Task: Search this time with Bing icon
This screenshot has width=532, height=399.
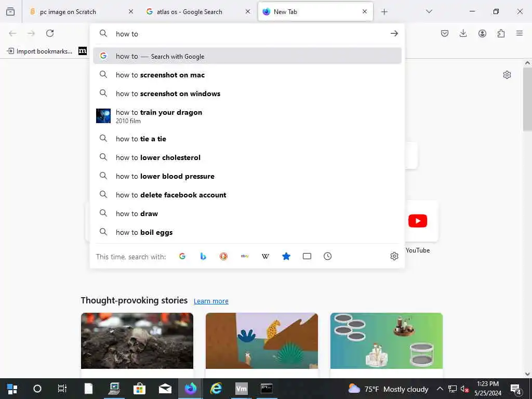Action: point(203,256)
